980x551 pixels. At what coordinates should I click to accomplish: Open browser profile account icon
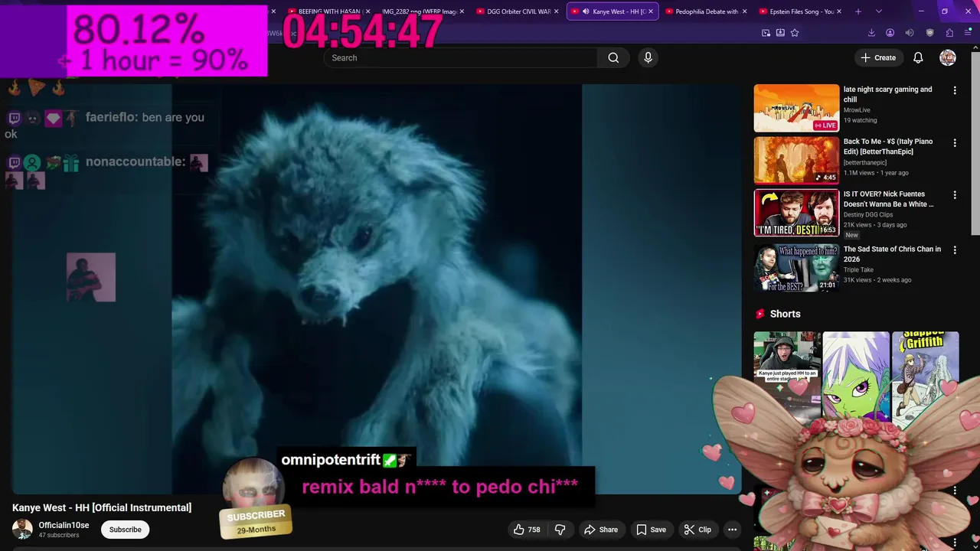tap(890, 33)
